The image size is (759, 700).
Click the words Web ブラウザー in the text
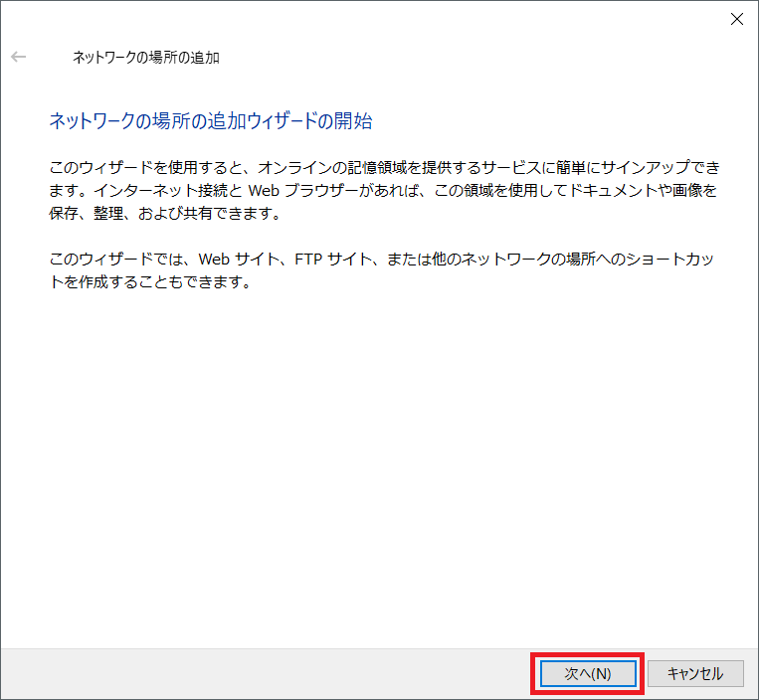coord(295,189)
